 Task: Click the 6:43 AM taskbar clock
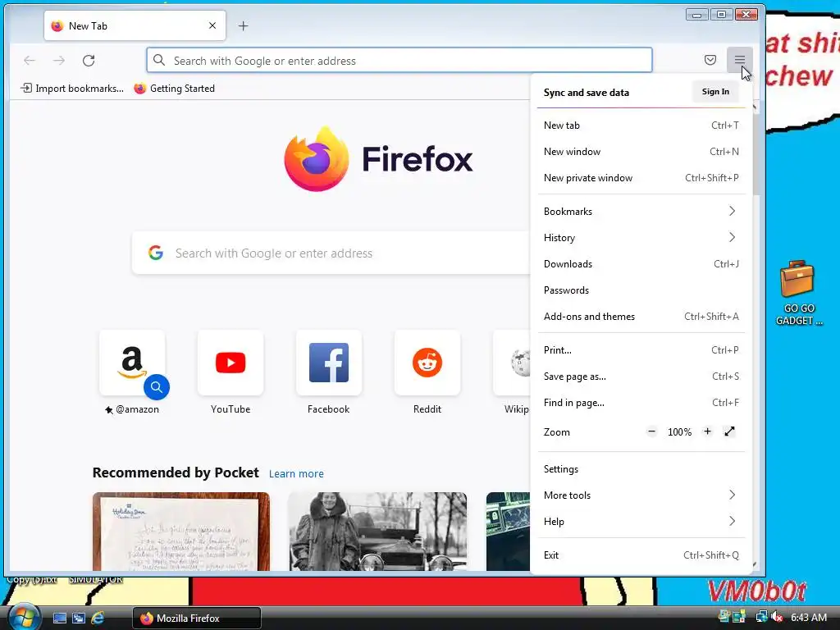click(808, 618)
